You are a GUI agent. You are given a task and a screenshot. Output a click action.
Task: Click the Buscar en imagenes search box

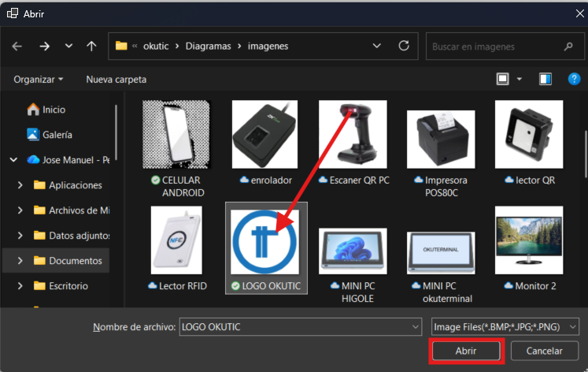click(x=496, y=46)
